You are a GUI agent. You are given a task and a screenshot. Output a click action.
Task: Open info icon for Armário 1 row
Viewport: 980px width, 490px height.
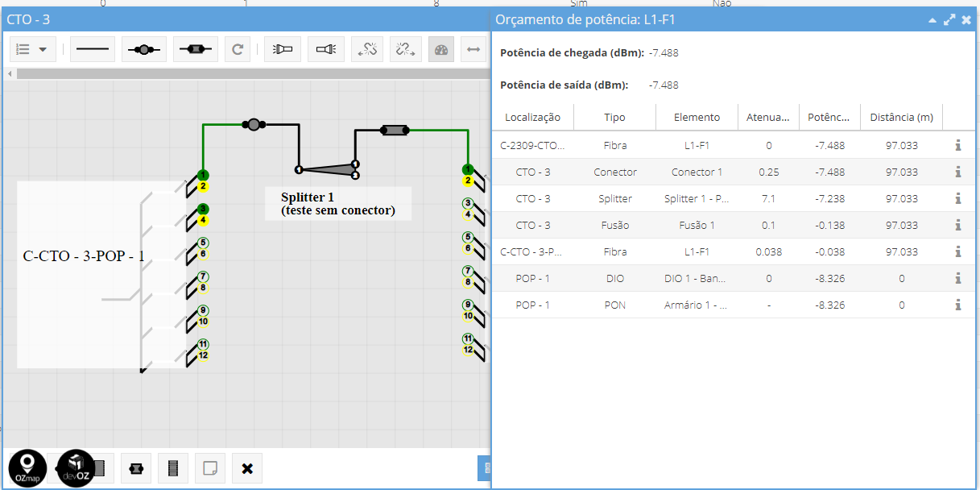958,305
